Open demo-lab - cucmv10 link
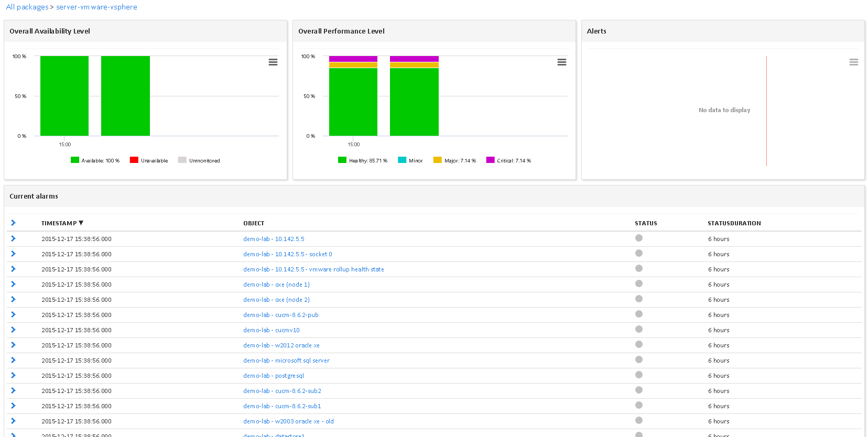The image size is (868, 437). pyautogui.click(x=272, y=330)
